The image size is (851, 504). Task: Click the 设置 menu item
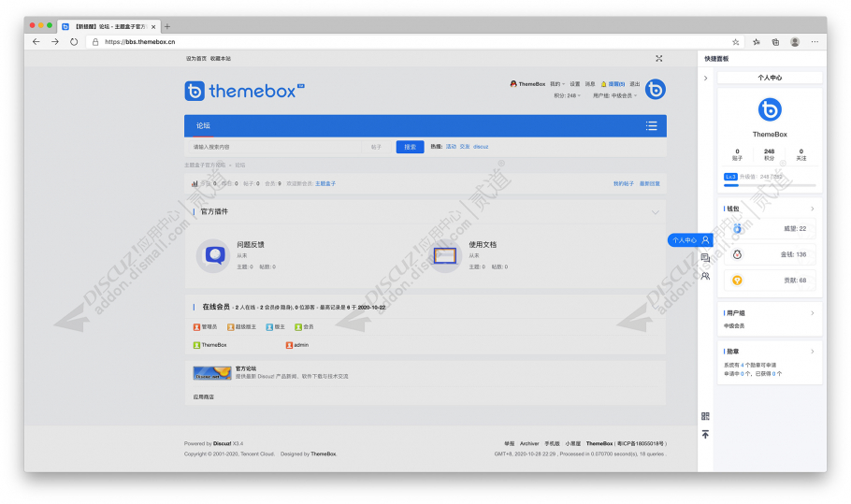[575, 84]
